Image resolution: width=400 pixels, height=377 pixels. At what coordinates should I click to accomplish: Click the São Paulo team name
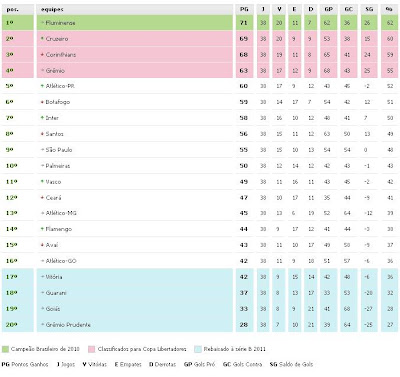coord(59,150)
